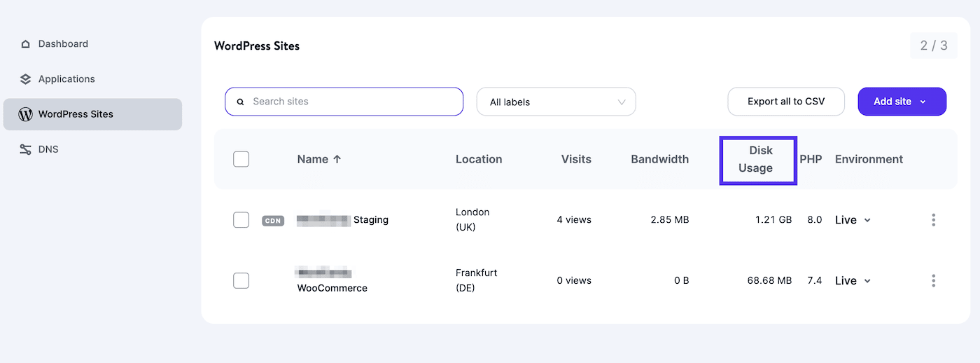Click the 2.85 MB bandwidth value
The image size is (980, 363).
click(670, 220)
